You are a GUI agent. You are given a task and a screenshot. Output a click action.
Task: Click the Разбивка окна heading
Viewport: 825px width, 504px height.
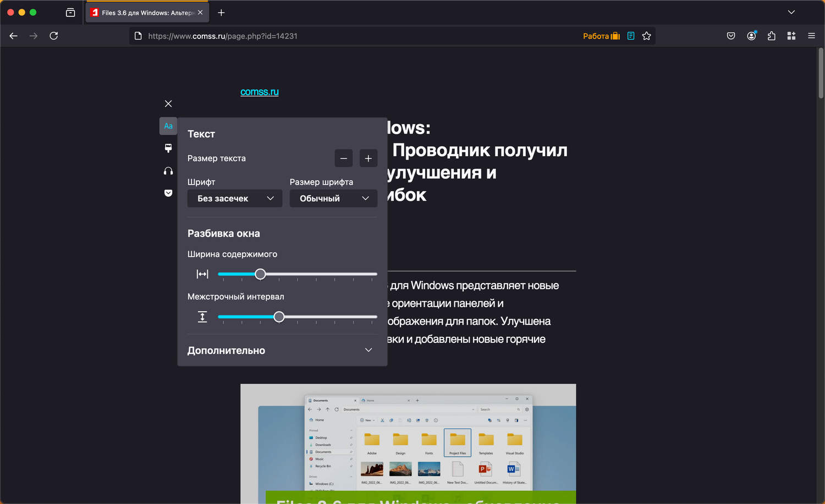(224, 234)
